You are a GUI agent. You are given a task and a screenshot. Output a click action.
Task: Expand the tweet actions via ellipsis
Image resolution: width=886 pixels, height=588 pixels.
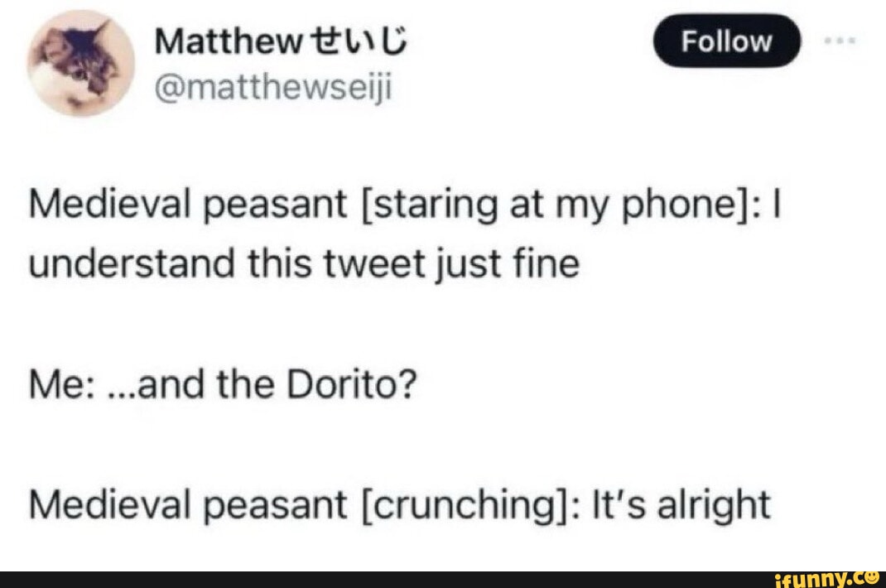[x=841, y=42]
